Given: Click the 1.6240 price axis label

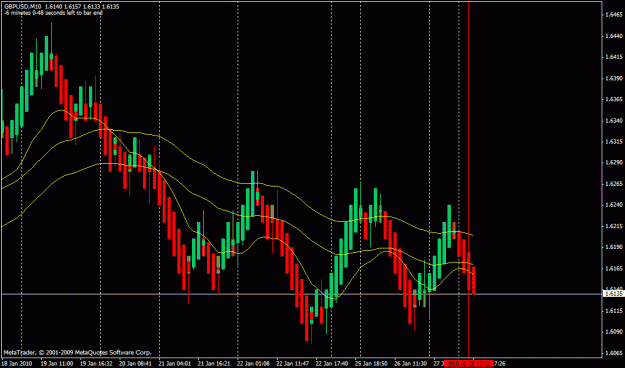Looking at the screenshot, I should [x=614, y=205].
